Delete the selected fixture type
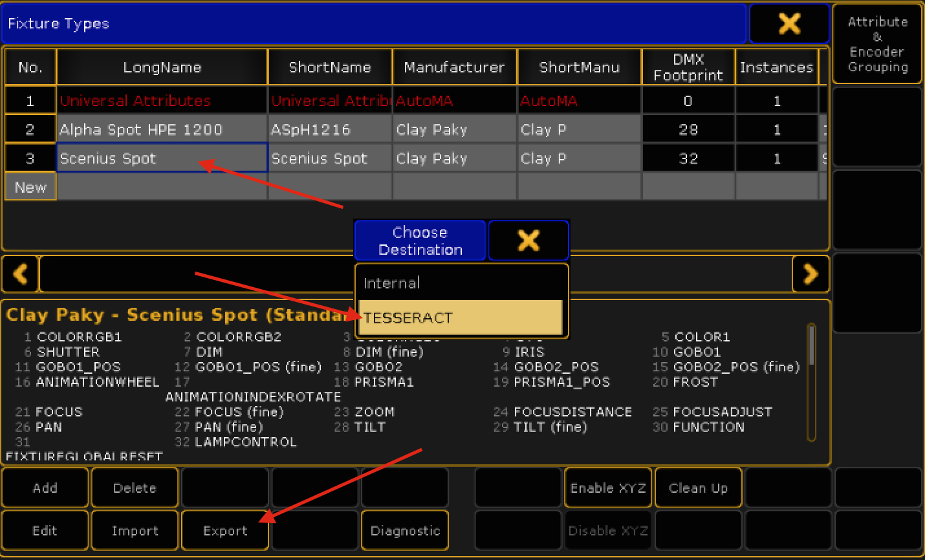The height and width of the screenshot is (560, 925). tap(135, 488)
